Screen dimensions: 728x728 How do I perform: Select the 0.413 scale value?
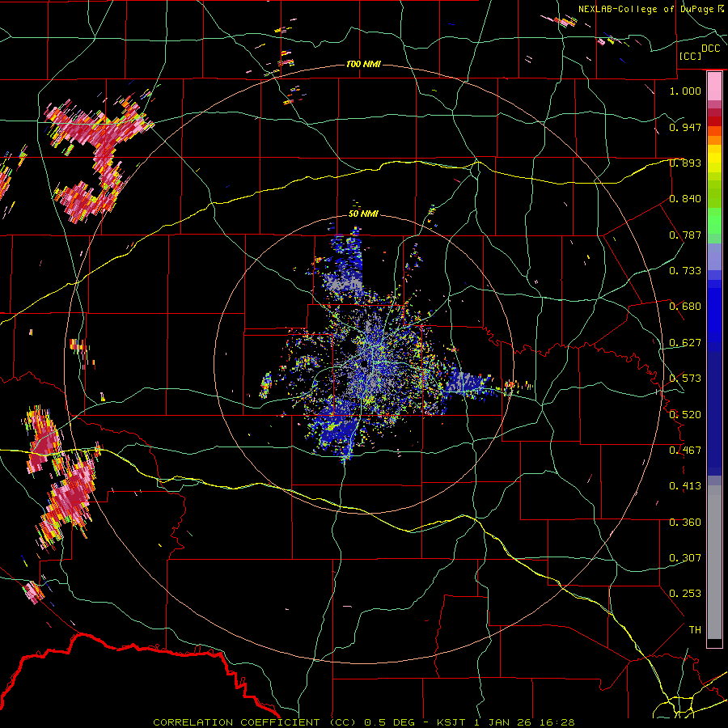pos(685,485)
